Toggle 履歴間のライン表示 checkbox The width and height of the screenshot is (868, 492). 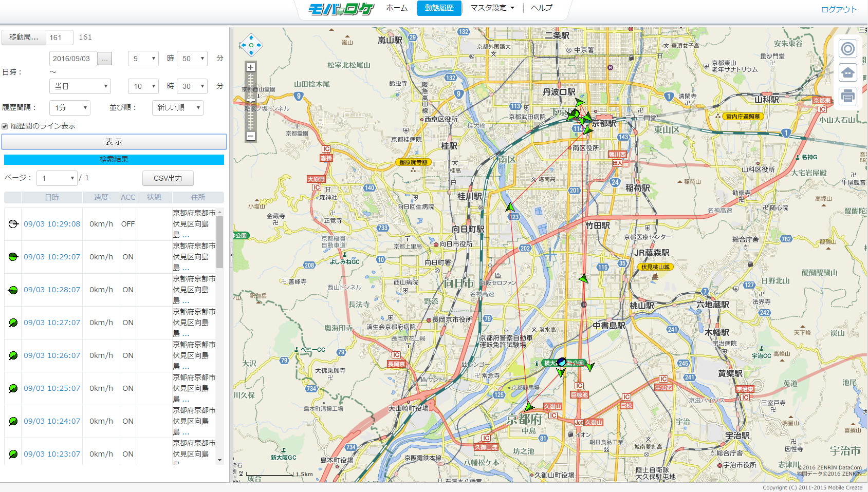pos(5,126)
